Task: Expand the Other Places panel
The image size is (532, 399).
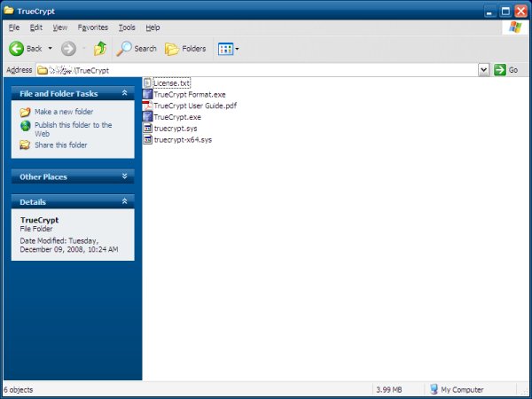Action: coord(126,176)
